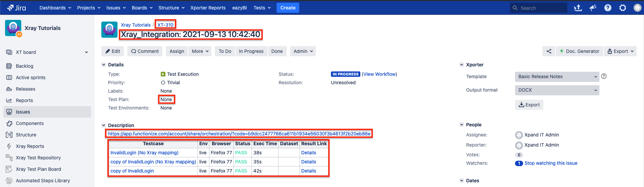This screenshot has width=644, height=187.
Task: Click the watchers count badge
Action: pyautogui.click(x=519, y=163)
